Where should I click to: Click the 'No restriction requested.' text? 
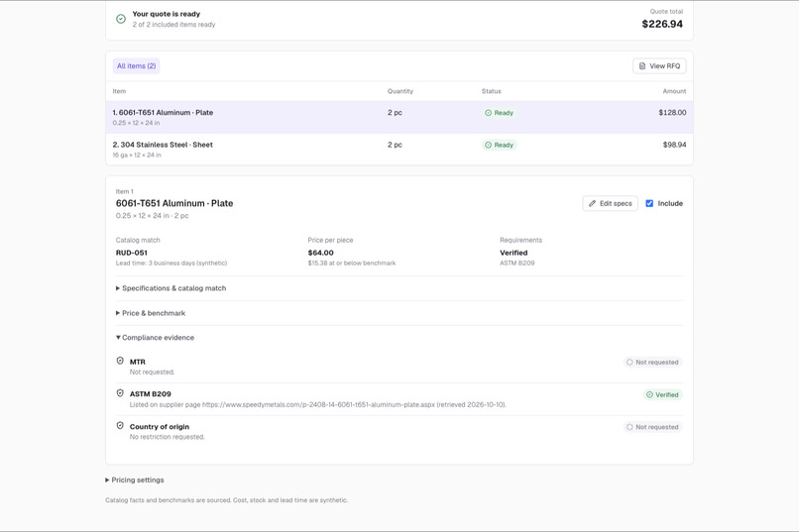(x=168, y=437)
